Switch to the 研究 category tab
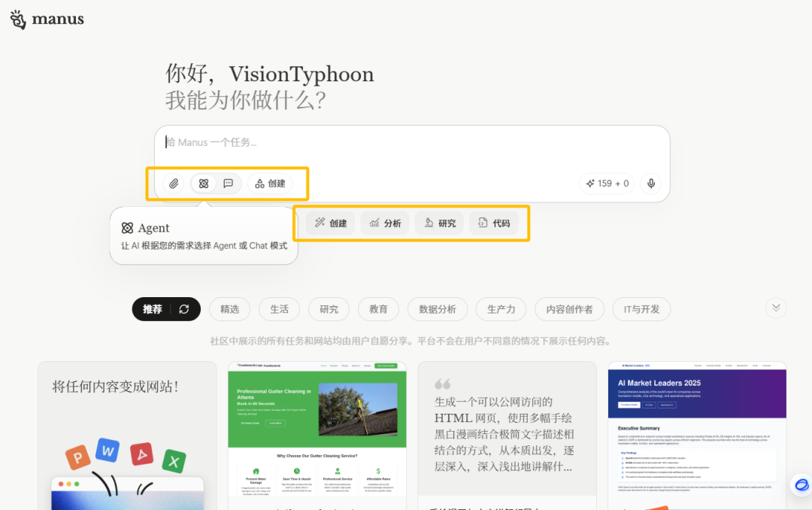 coord(329,309)
